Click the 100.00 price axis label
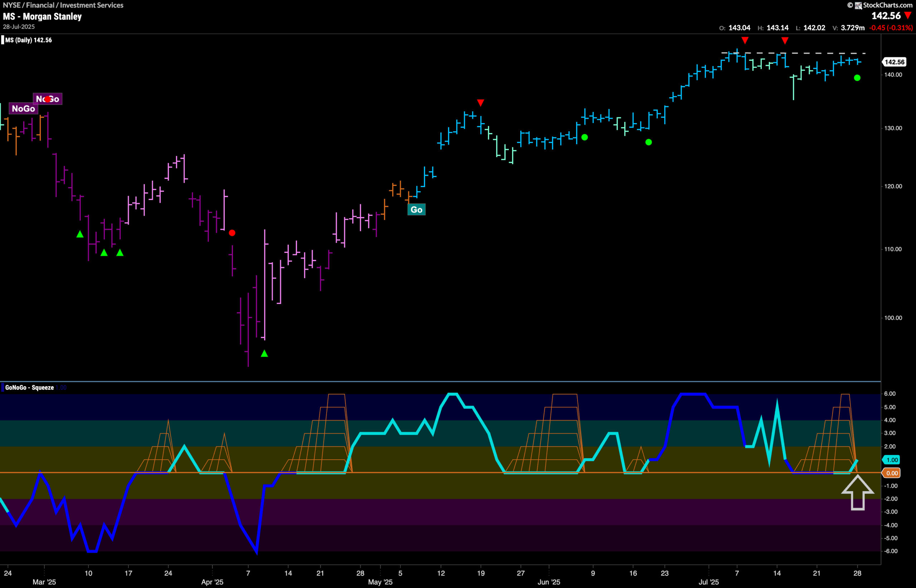 [893, 318]
